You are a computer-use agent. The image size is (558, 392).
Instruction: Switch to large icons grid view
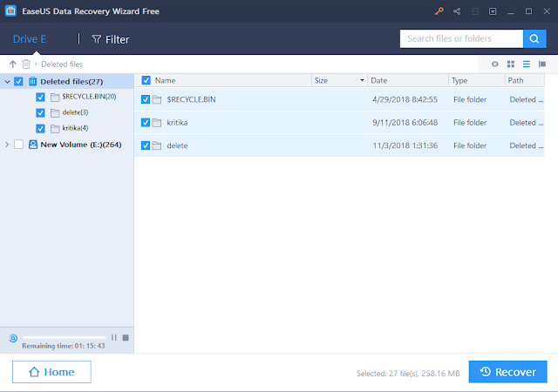pyautogui.click(x=511, y=64)
